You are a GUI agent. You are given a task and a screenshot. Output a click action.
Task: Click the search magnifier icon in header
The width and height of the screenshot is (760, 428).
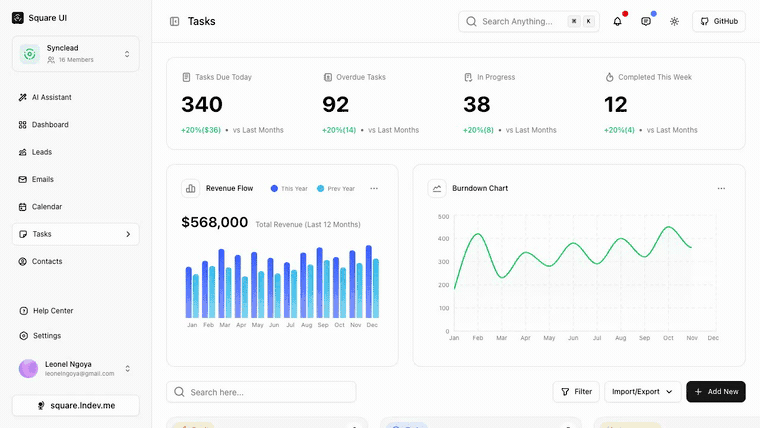point(471,21)
